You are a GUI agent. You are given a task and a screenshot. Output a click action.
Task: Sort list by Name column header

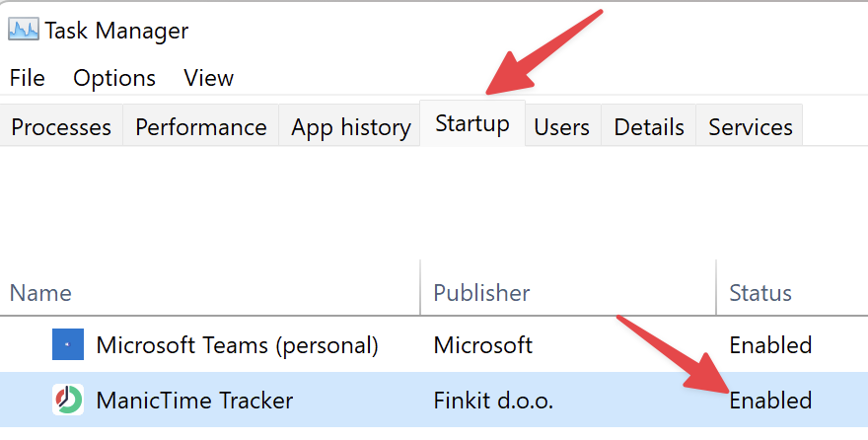[x=210, y=292]
